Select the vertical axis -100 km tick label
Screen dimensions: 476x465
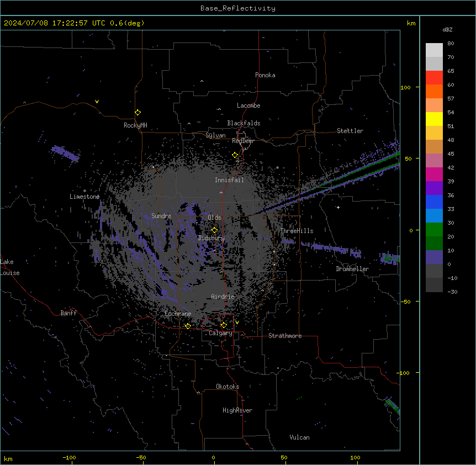pos(404,373)
